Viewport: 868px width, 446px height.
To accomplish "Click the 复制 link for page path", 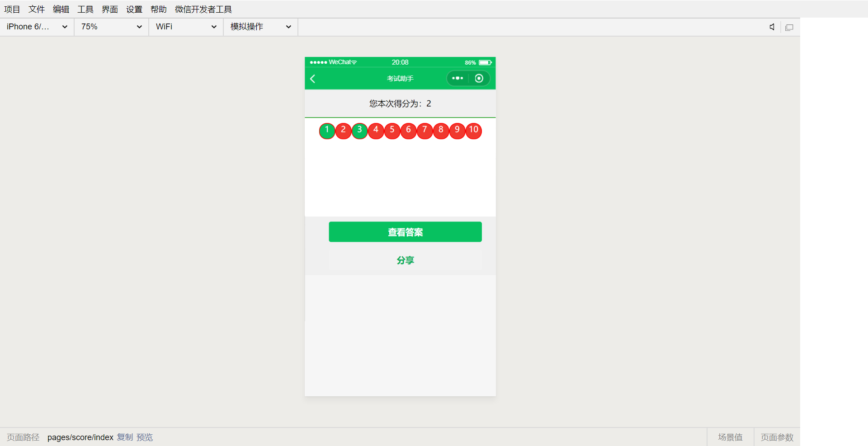I will click(x=125, y=437).
